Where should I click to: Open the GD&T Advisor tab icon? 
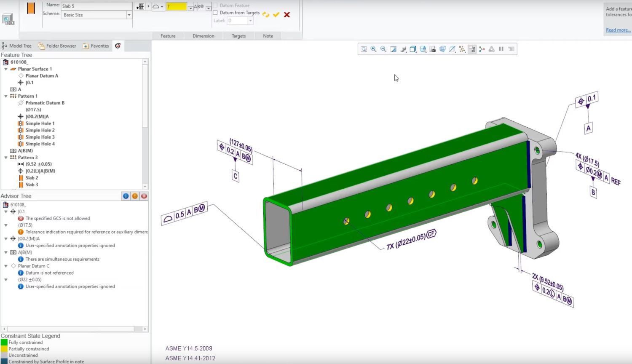click(118, 46)
